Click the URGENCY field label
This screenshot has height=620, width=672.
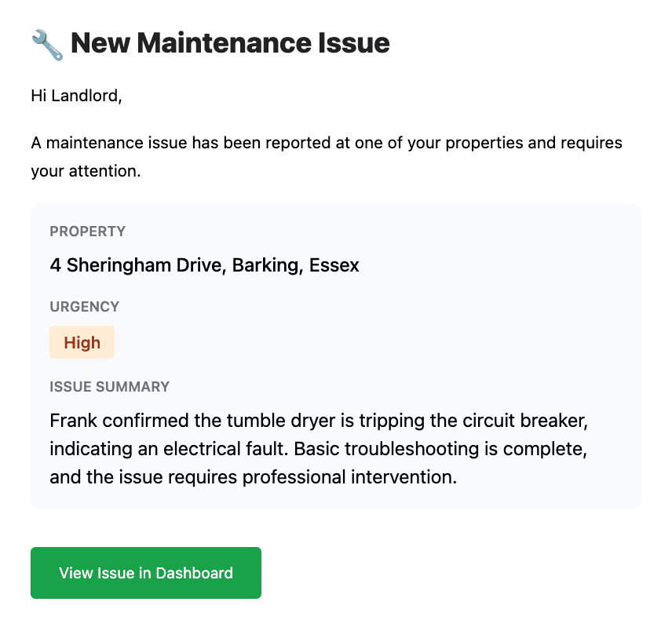coord(84,307)
